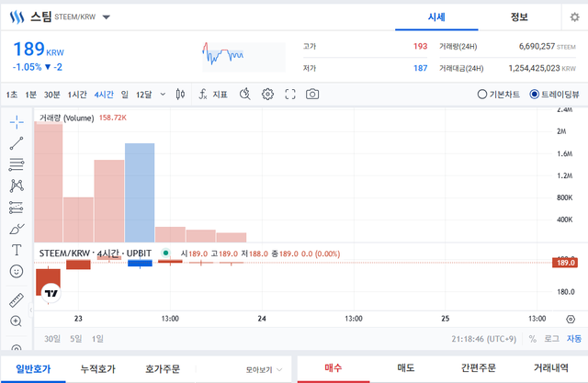Toggle 로그 logarithmic scale
This screenshot has width=588, height=383.
(x=551, y=339)
